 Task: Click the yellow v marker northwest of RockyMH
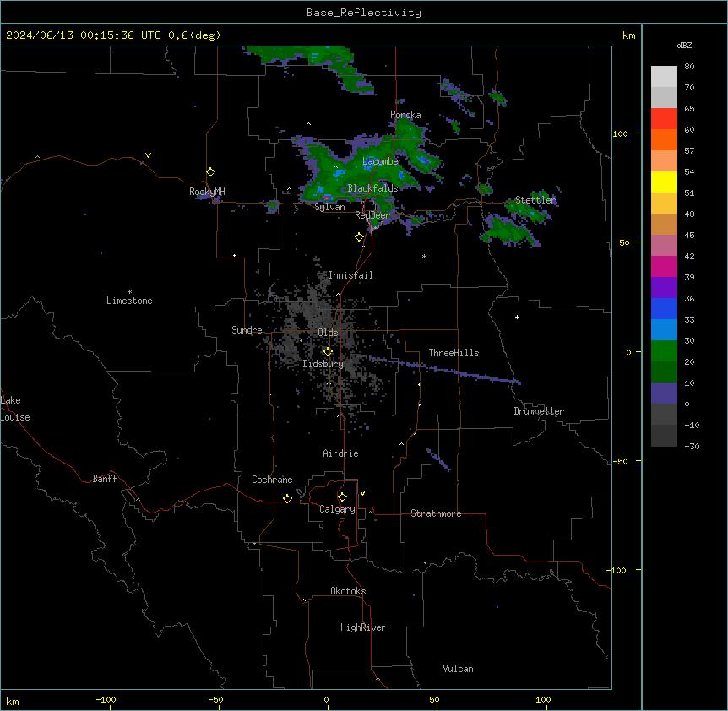click(148, 155)
